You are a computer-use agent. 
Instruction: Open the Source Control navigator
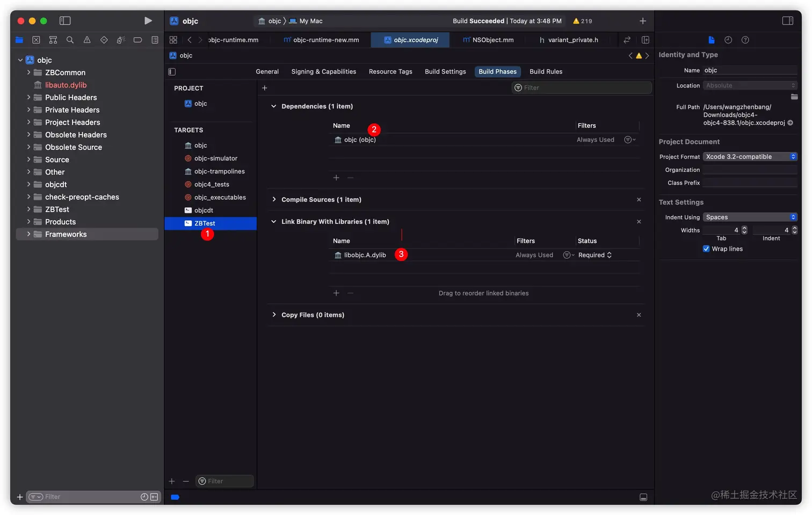[36, 40]
